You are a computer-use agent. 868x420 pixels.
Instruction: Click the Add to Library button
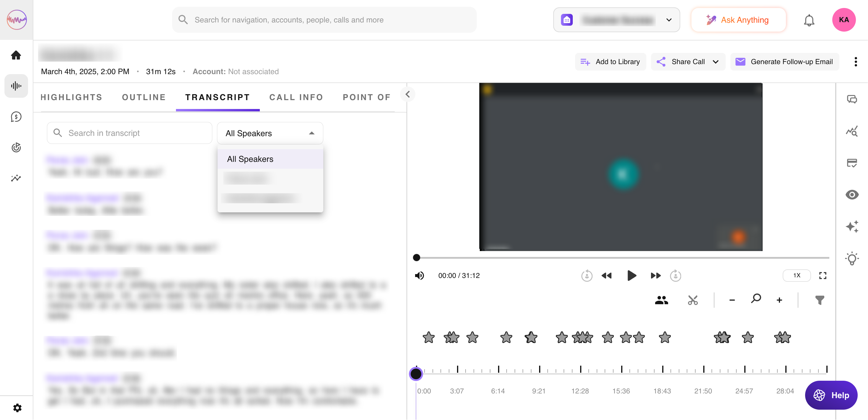click(610, 62)
